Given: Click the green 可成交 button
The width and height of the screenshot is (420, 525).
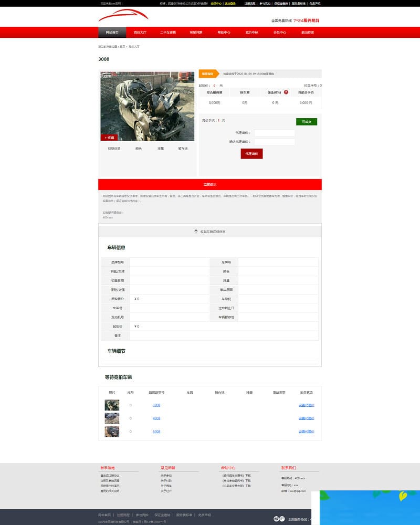Looking at the screenshot, I should pyautogui.click(x=307, y=122).
